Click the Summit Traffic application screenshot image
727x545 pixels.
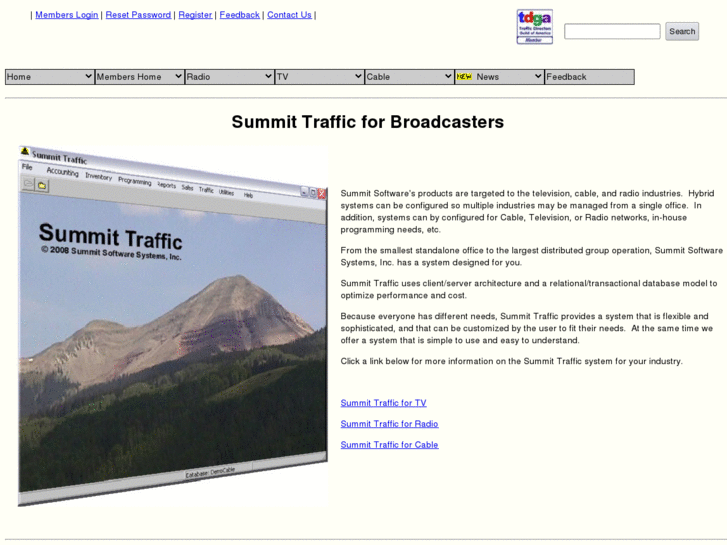[173, 326]
